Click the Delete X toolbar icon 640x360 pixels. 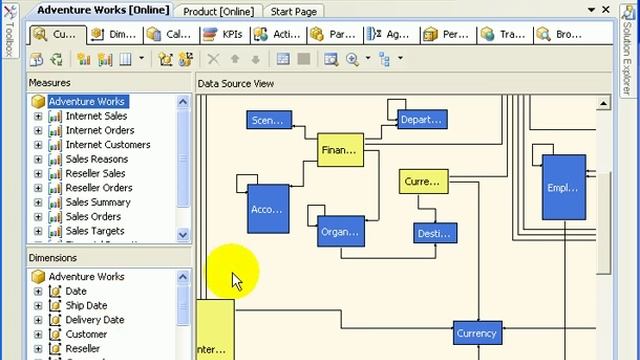213,59
